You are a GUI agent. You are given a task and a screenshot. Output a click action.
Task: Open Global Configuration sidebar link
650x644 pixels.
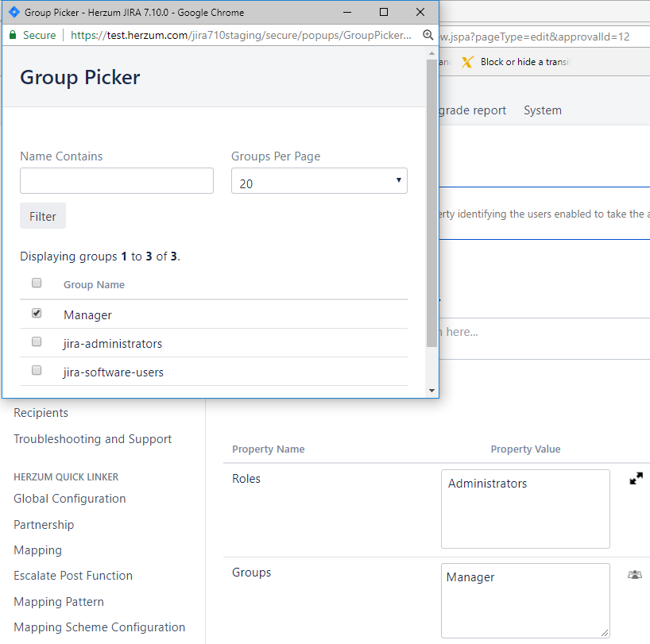(70, 499)
